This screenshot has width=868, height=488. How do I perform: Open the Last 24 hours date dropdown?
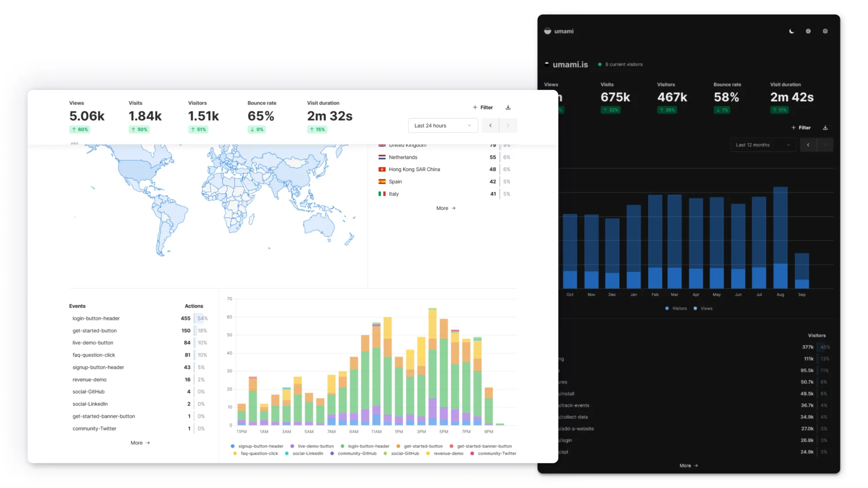[443, 126]
